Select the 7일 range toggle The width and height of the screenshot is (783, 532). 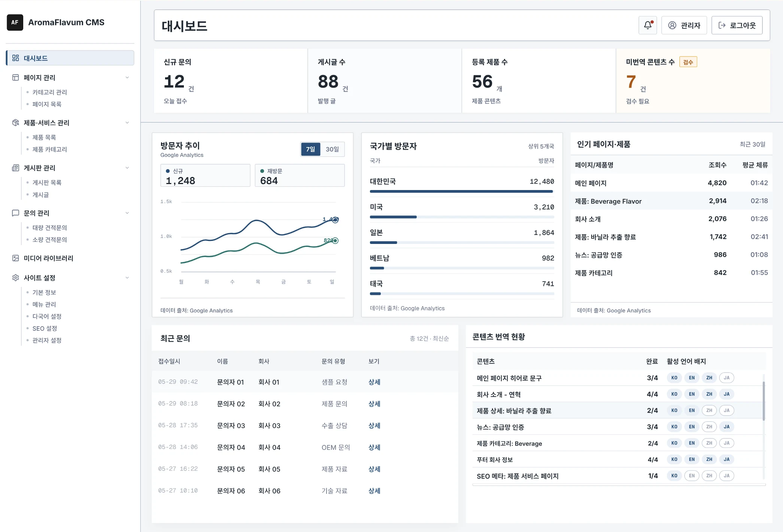click(x=310, y=149)
